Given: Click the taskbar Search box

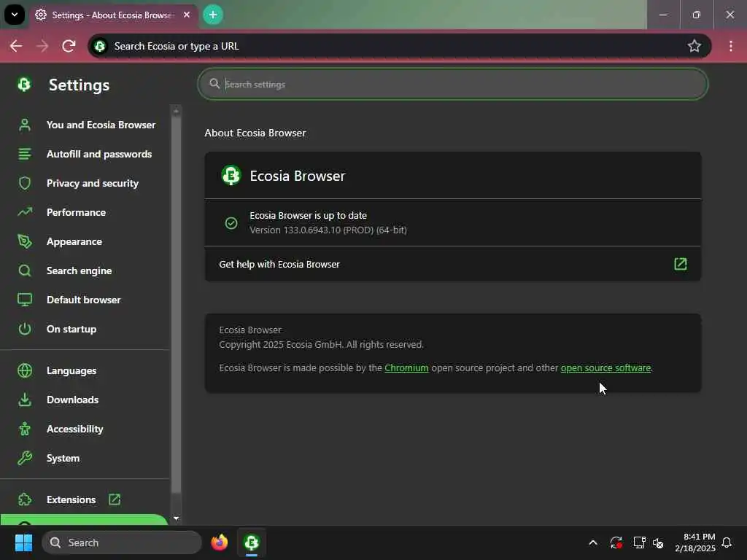Looking at the screenshot, I should pyautogui.click(x=122, y=542).
